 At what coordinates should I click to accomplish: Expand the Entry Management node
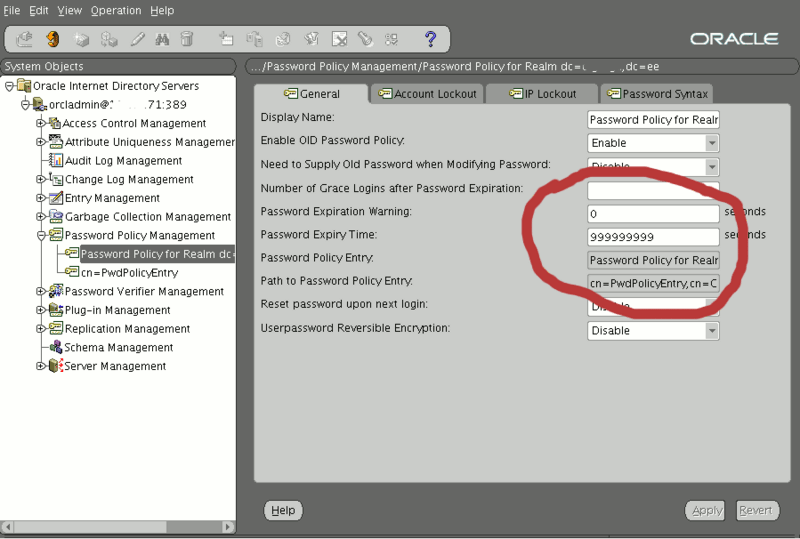pyautogui.click(x=41, y=198)
